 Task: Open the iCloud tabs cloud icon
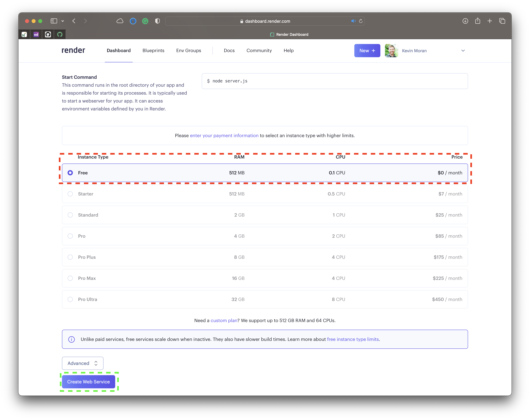tap(120, 21)
